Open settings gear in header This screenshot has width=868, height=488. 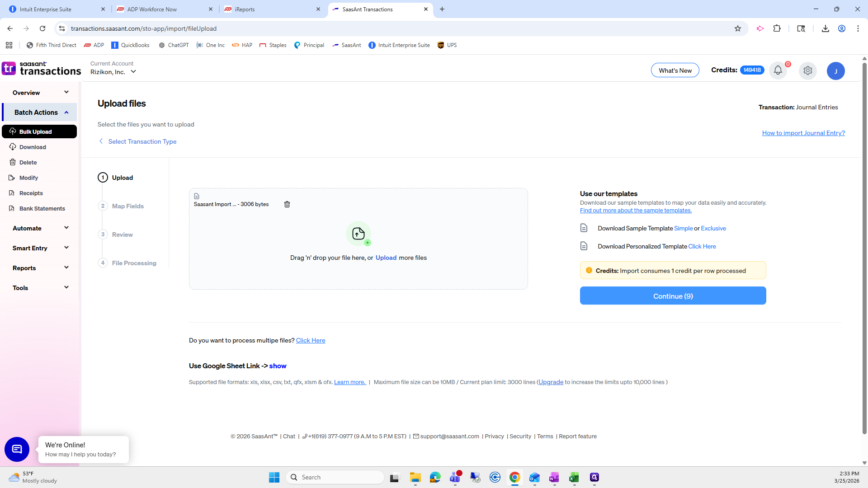pos(807,70)
